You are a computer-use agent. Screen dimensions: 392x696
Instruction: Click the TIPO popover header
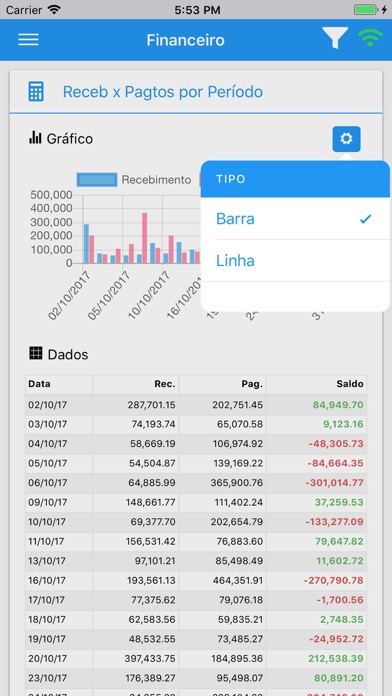(x=295, y=179)
